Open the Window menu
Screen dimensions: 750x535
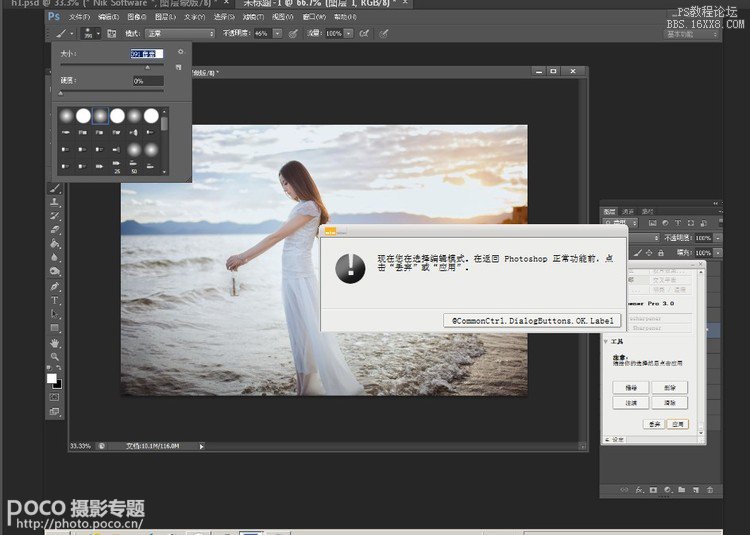click(314, 17)
